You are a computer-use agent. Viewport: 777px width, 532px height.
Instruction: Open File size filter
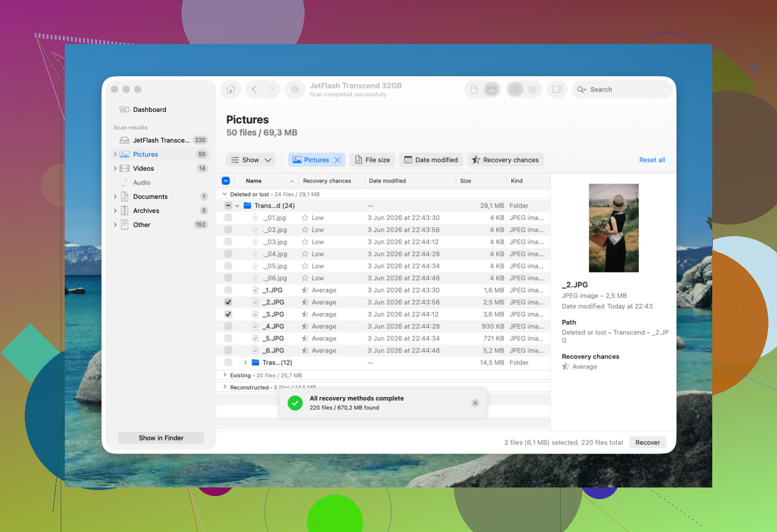(373, 160)
